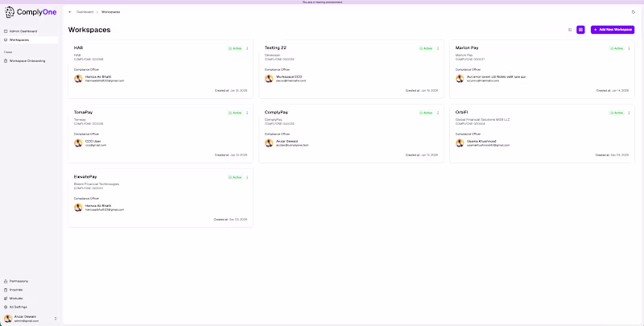Open options menu on OrbiFi card

(x=629, y=113)
